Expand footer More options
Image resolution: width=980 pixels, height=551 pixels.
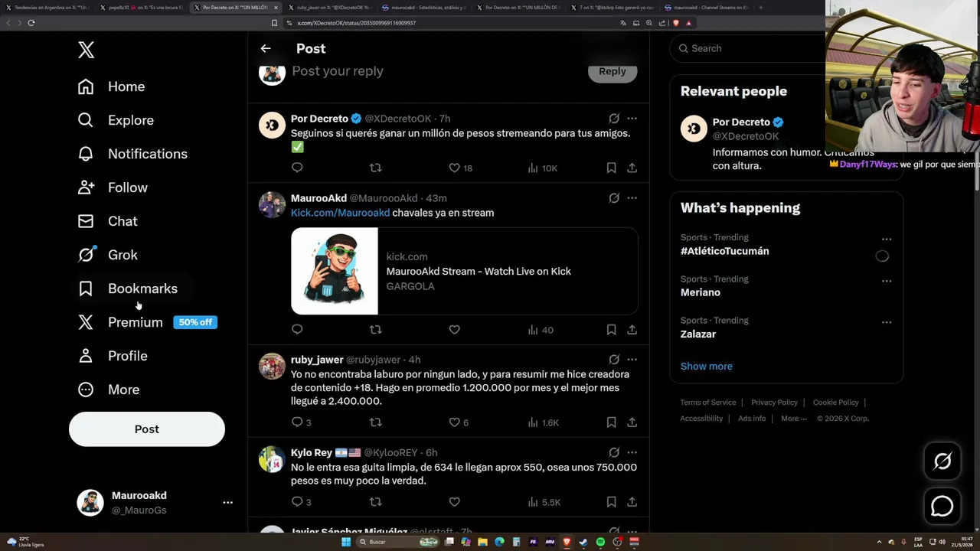pyautogui.click(x=794, y=419)
